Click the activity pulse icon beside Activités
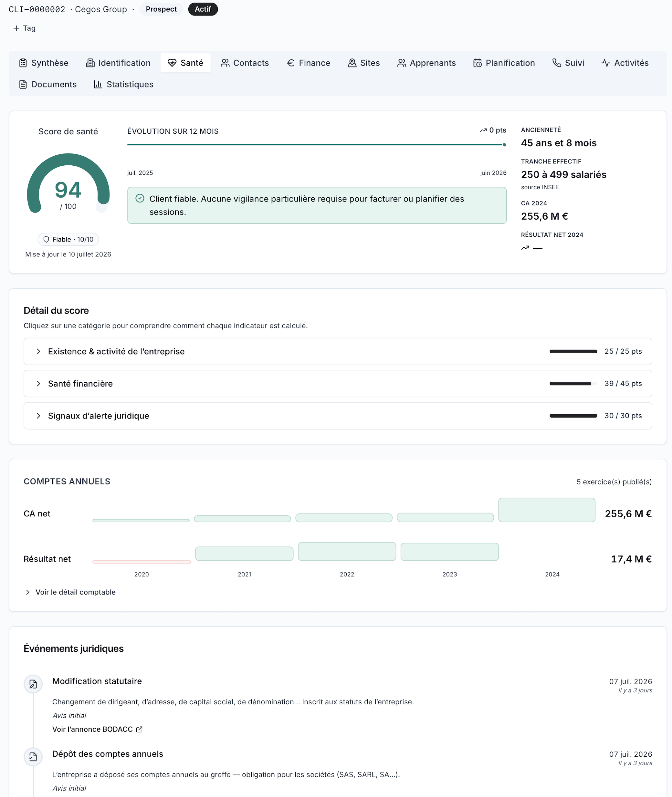This screenshot has height=797, width=672. pos(606,63)
